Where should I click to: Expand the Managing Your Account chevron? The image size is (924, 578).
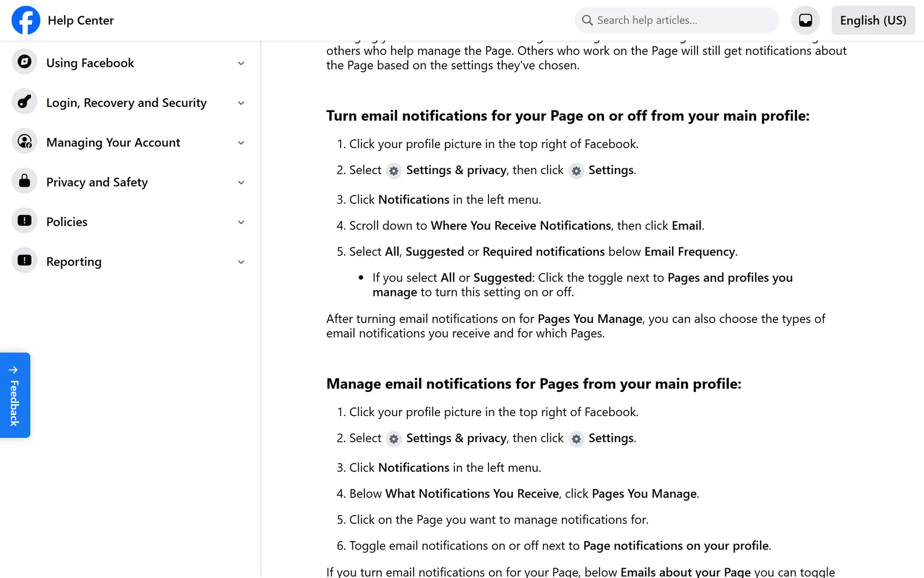point(241,143)
